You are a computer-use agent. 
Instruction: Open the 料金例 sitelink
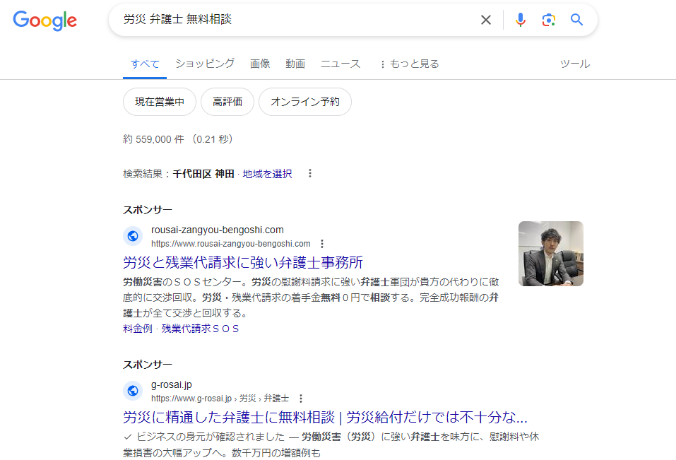(138, 329)
